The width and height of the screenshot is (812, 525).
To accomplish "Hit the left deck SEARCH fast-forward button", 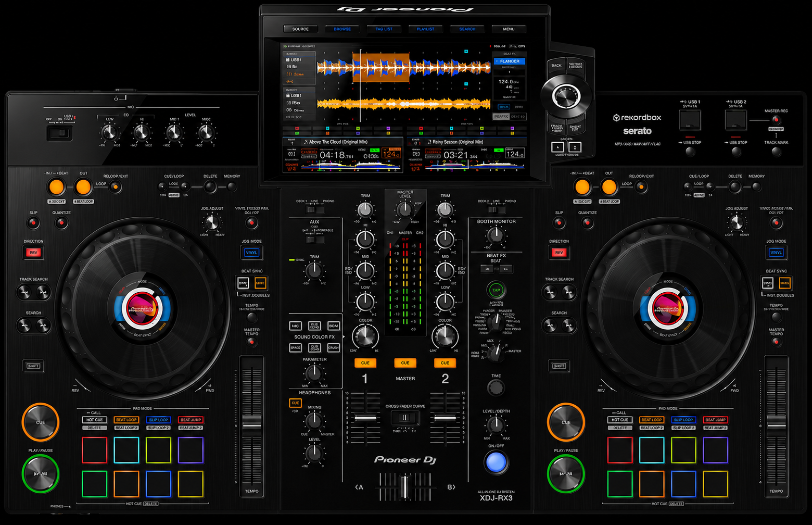I will (x=43, y=327).
